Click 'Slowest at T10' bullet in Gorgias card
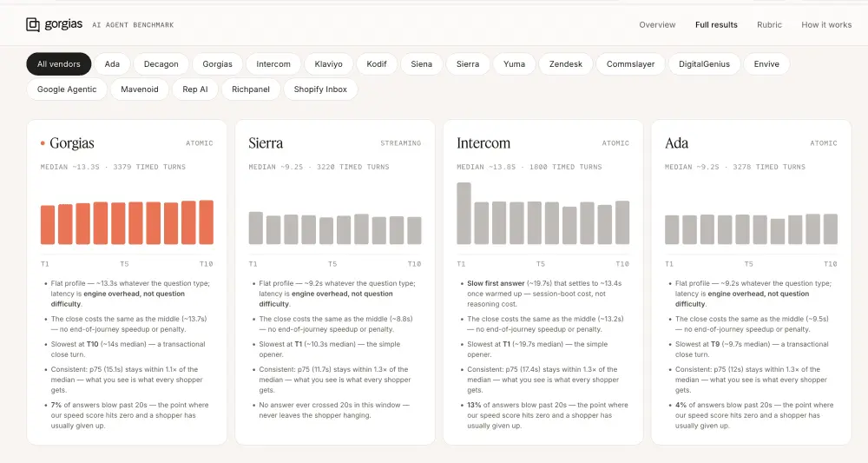The width and height of the screenshot is (868, 463). [128, 349]
